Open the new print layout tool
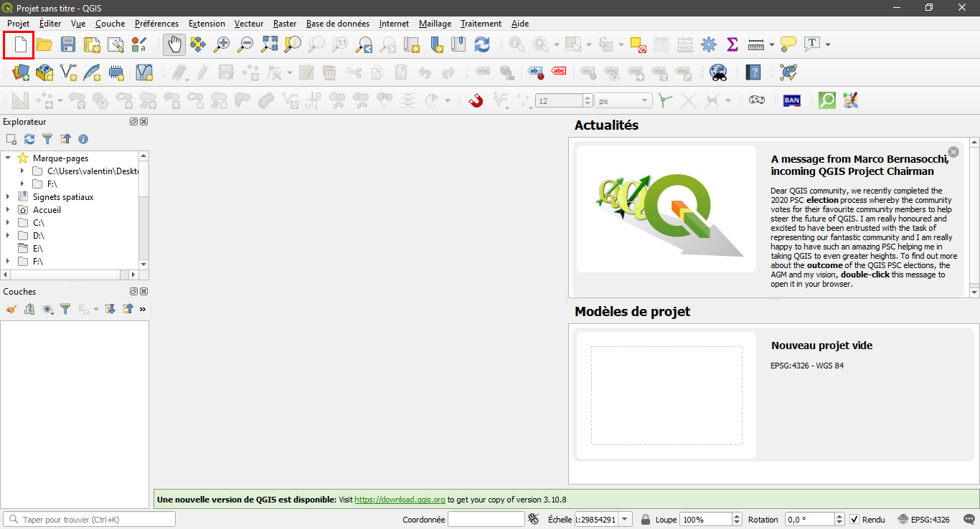This screenshot has width=980, height=529. pos(92,45)
